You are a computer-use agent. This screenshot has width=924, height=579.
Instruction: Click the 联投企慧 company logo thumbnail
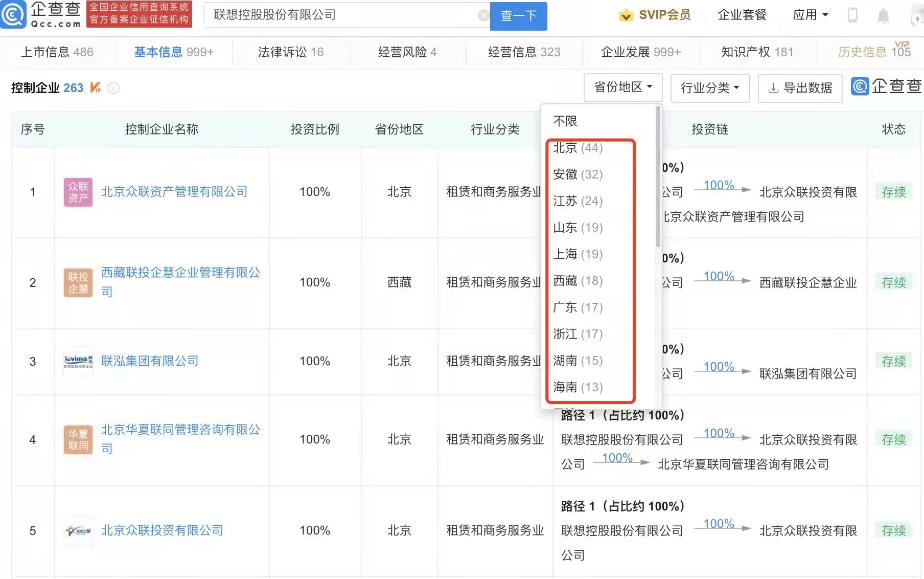78,282
